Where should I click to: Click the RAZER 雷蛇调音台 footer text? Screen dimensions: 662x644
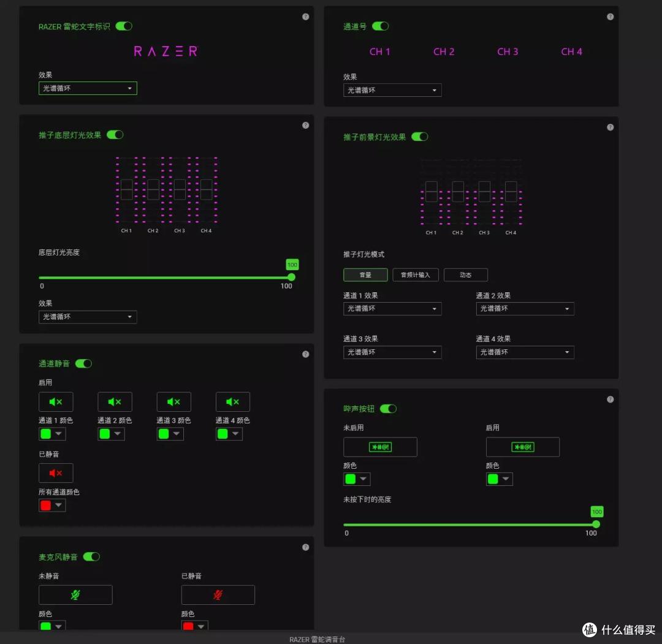pyautogui.click(x=317, y=639)
